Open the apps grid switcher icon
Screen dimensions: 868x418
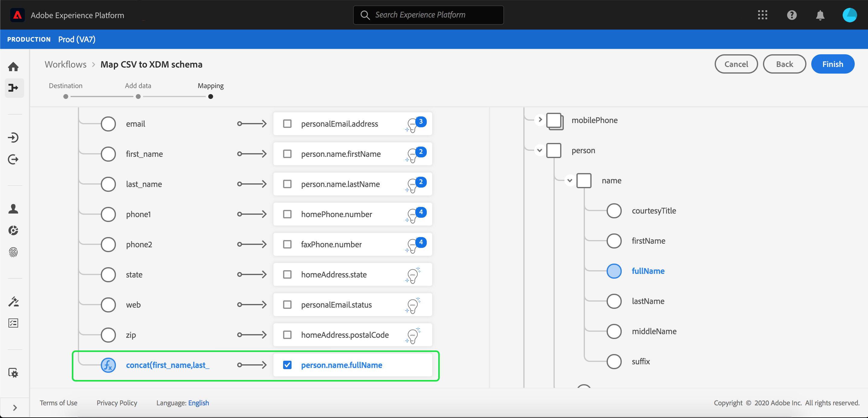(x=763, y=15)
